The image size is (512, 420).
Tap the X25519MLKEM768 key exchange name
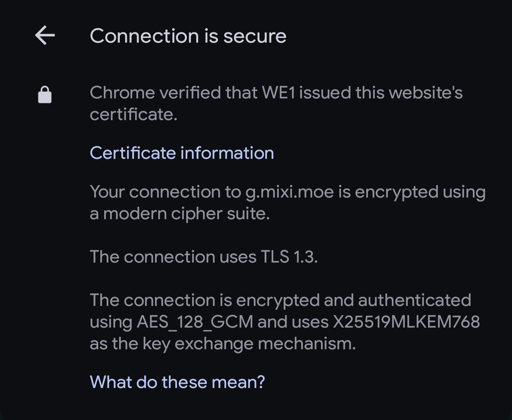pos(406,322)
